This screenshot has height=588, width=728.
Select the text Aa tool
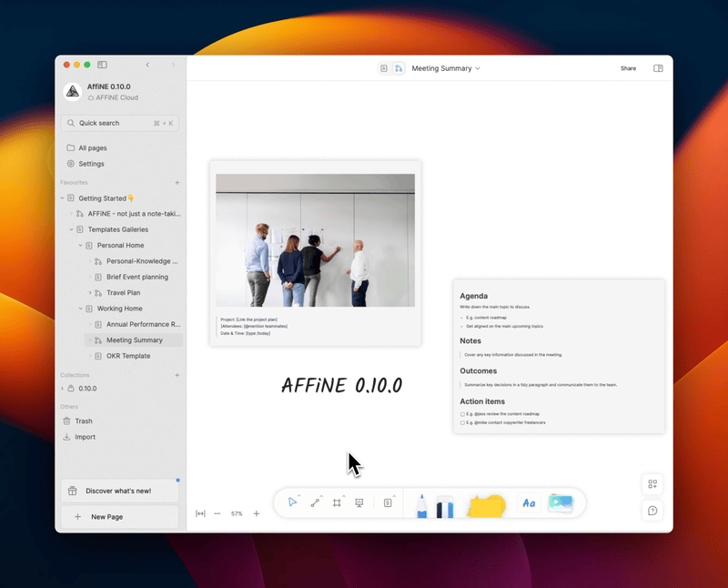click(529, 503)
